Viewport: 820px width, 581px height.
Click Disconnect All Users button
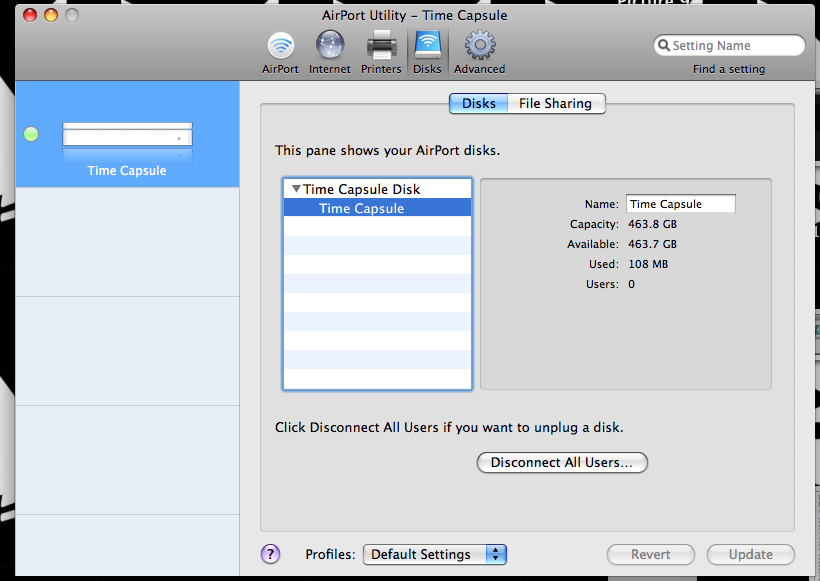click(x=562, y=463)
